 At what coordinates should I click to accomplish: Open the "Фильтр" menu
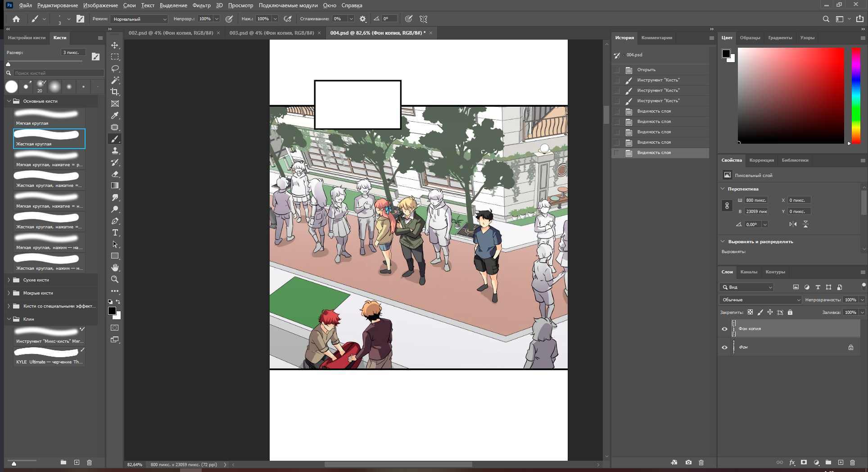pyautogui.click(x=201, y=5)
